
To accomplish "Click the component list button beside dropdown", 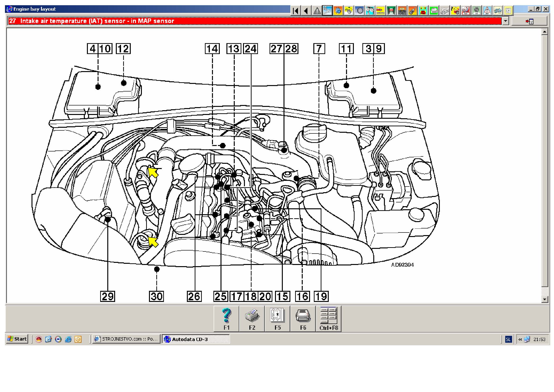I will [x=529, y=21].
